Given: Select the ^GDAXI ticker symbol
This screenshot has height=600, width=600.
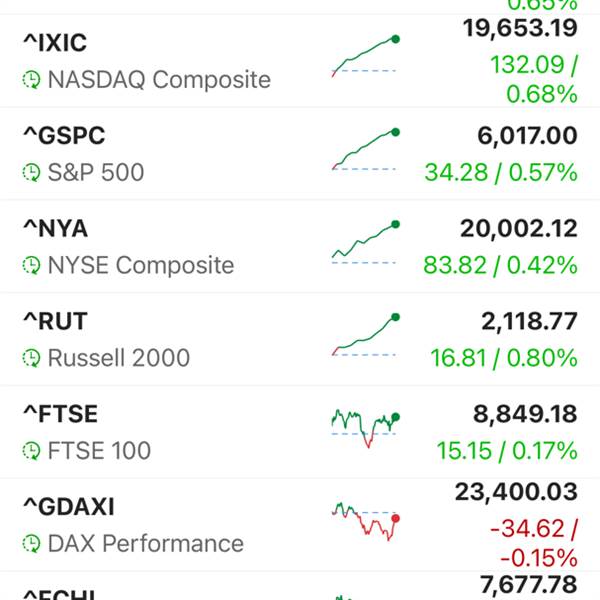Looking at the screenshot, I should (x=69, y=507).
